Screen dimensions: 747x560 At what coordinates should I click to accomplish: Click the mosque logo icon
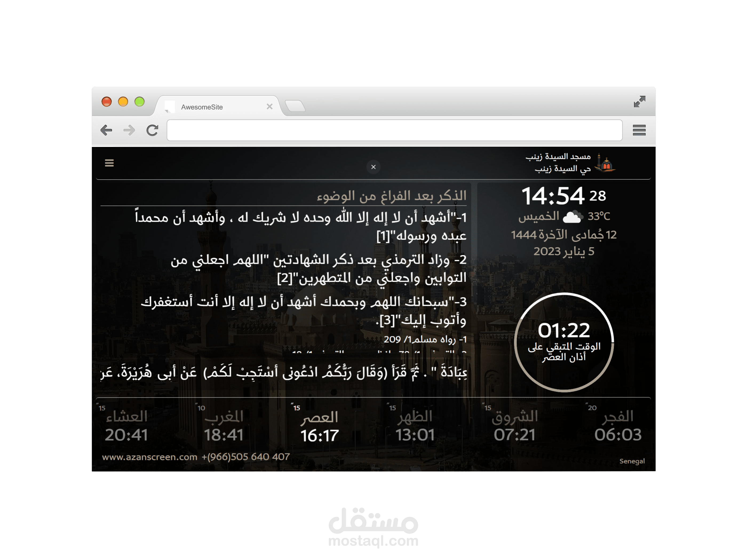tap(605, 163)
